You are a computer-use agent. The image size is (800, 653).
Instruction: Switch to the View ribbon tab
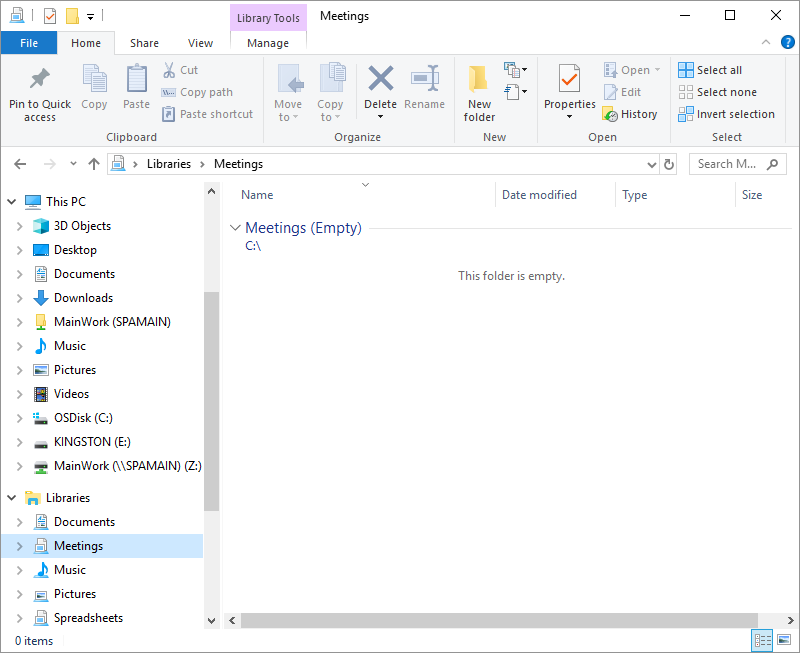[200, 43]
